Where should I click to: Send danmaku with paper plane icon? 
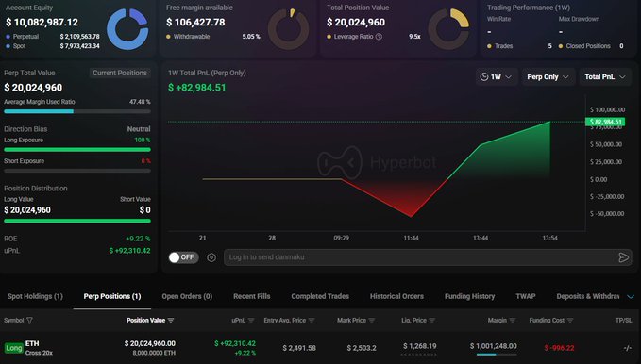coord(623,257)
